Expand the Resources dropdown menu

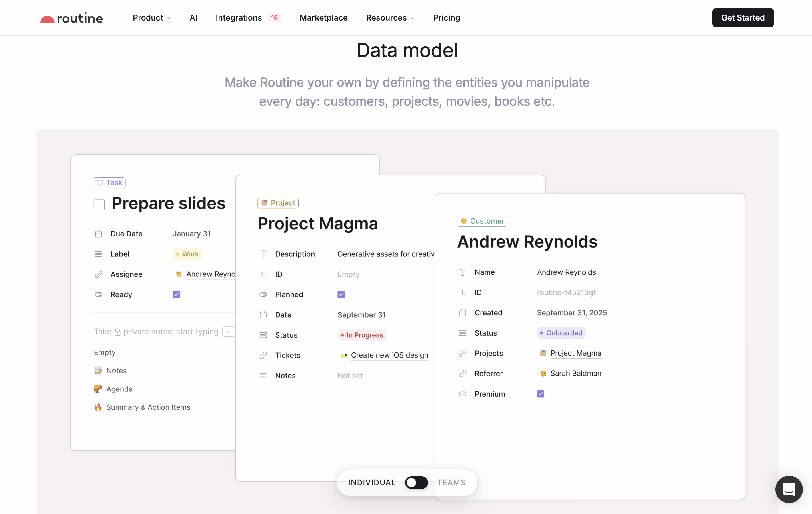(x=390, y=17)
